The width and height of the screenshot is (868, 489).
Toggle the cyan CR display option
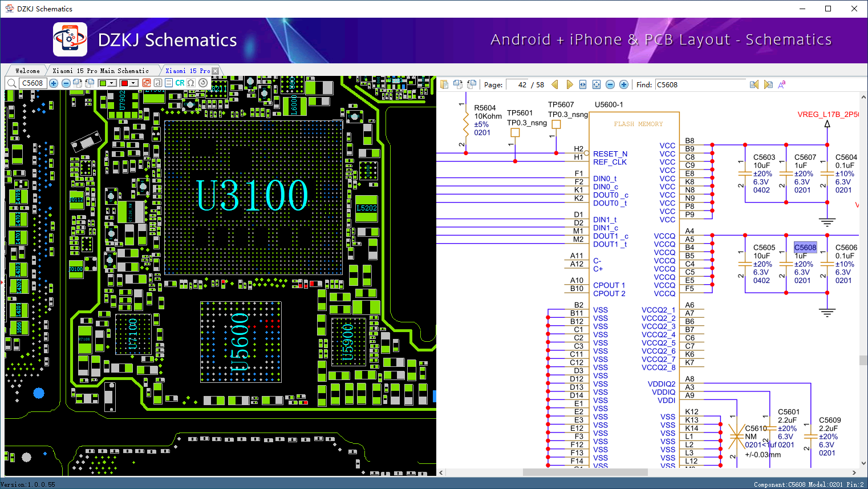tap(180, 83)
